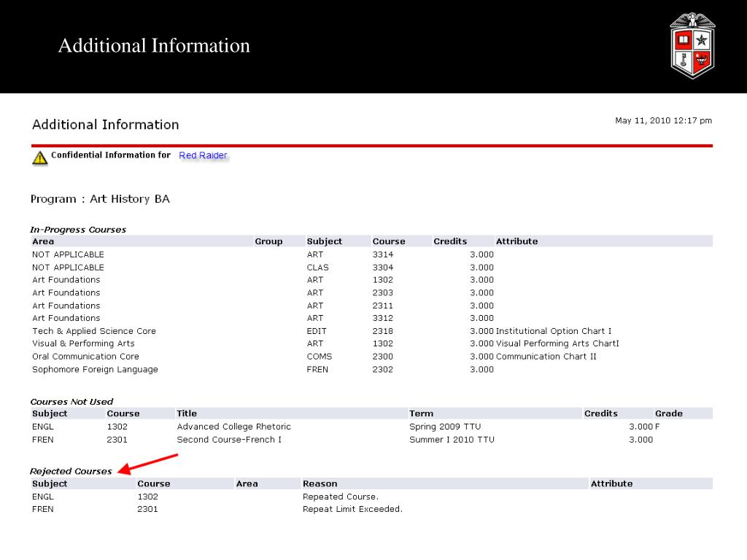747x560 pixels.
Task: Select course number 3312
Action: [382, 318]
